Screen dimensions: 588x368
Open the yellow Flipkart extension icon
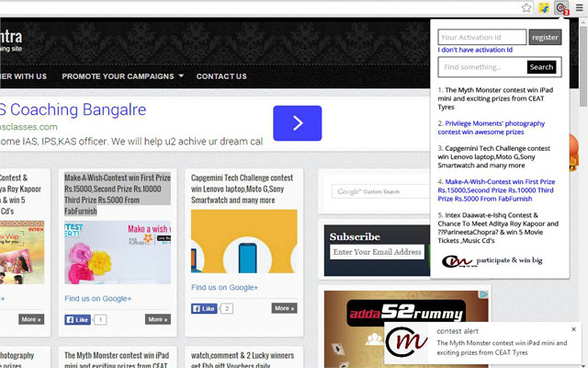point(544,7)
